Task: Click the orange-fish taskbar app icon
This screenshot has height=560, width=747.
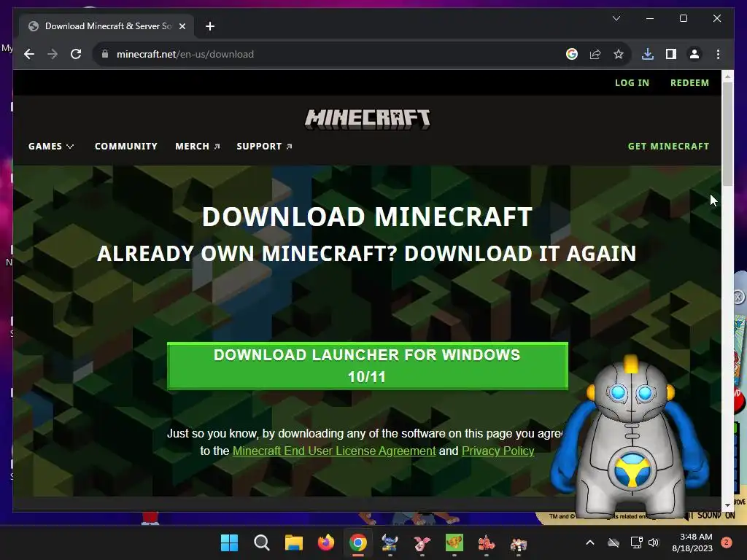Action: 486,542
